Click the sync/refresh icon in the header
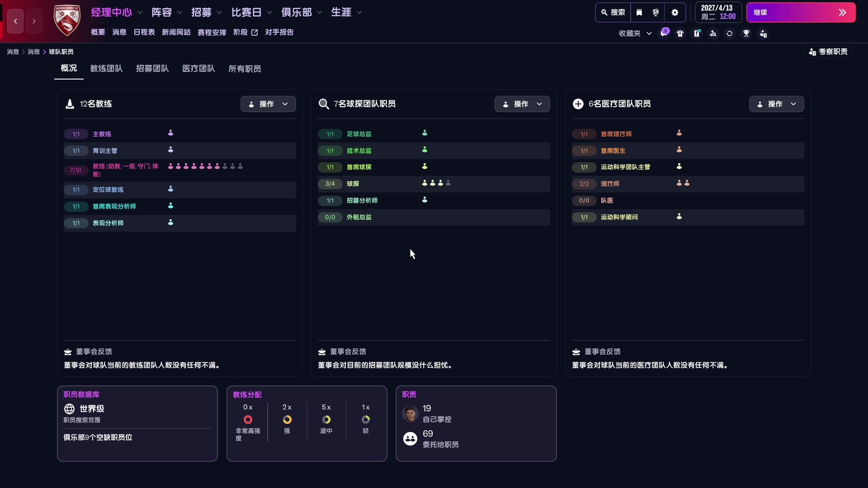 tap(730, 33)
